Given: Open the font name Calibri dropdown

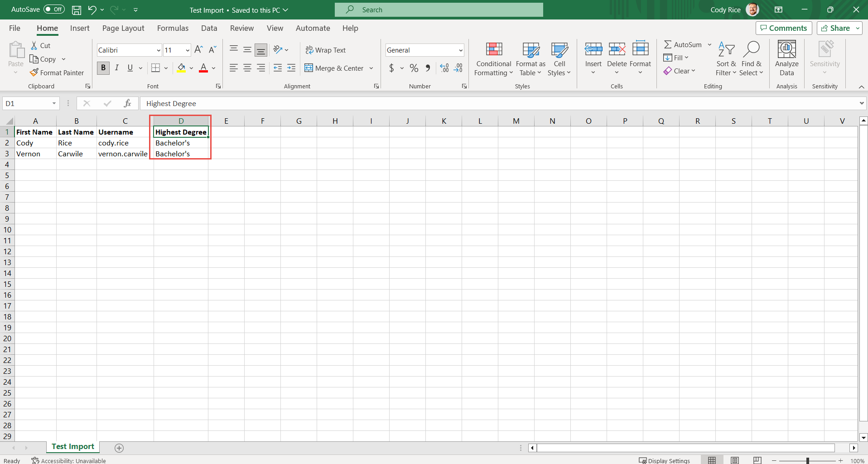Looking at the screenshot, I should 159,50.
